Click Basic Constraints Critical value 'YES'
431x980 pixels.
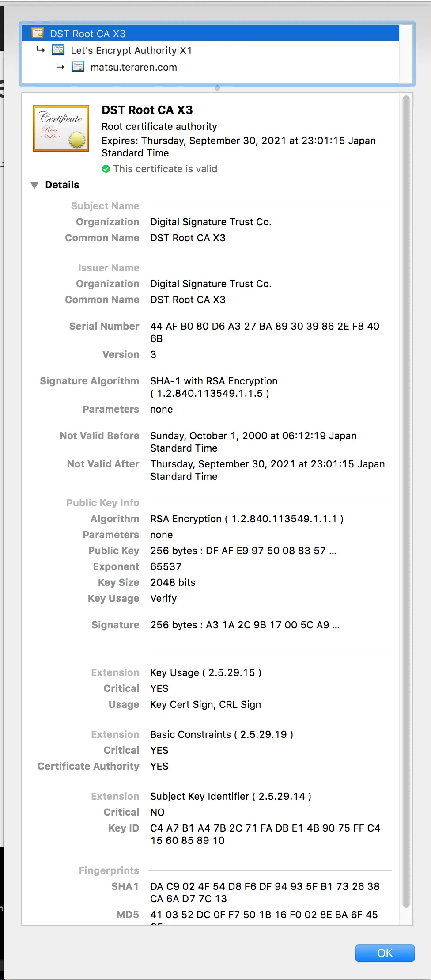coord(159,750)
